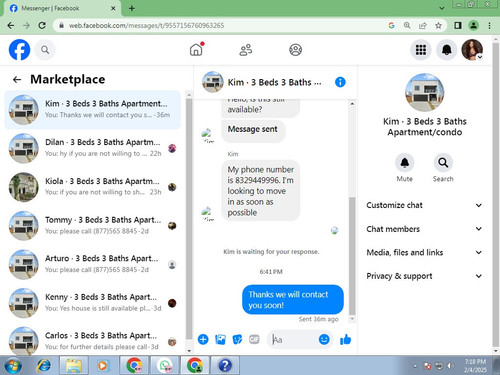Open the Arturo conversation
Viewport: 500px width, 375px height.
point(92,264)
